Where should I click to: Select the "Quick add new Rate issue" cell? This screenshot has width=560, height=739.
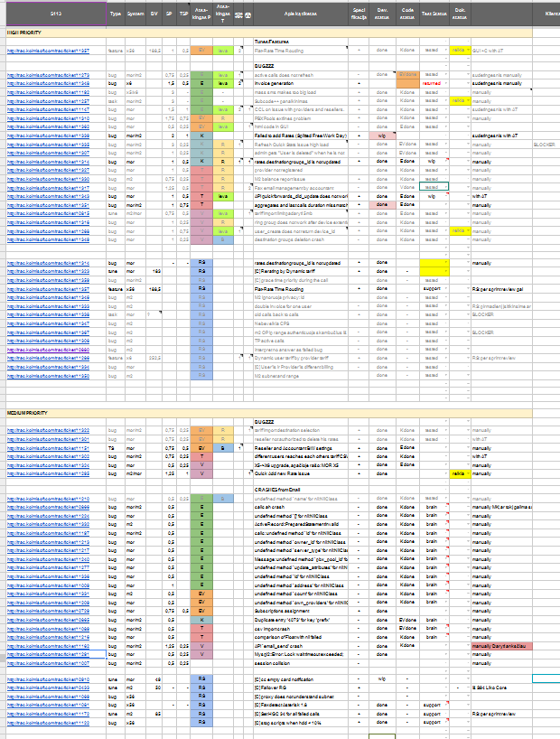coord(301,473)
